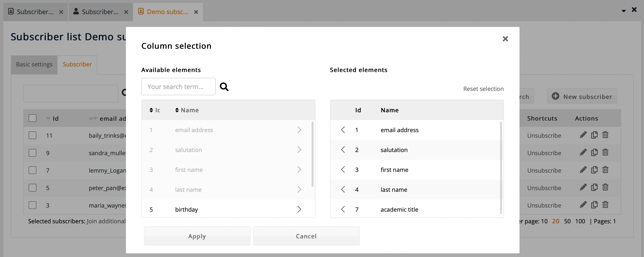Set per page to 10
The height and width of the screenshot is (257, 644).
coord(544,221)
